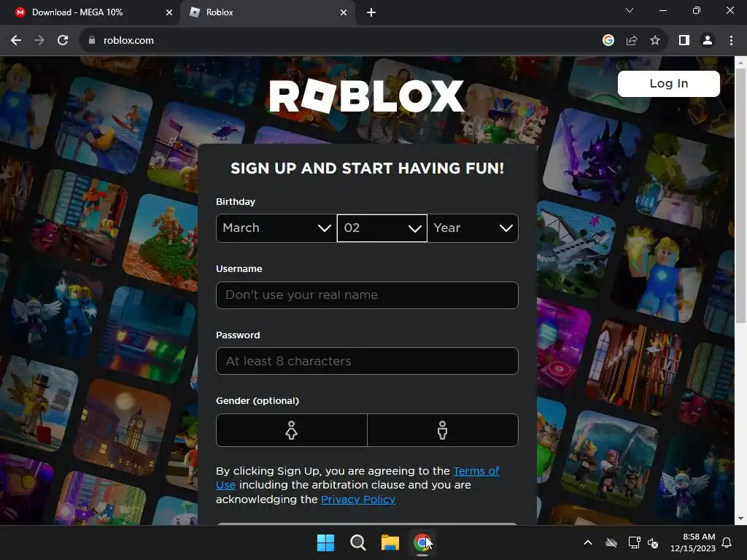Open tab search chevron in title bar
747x560 pixels.
click(x=630, y=10)
